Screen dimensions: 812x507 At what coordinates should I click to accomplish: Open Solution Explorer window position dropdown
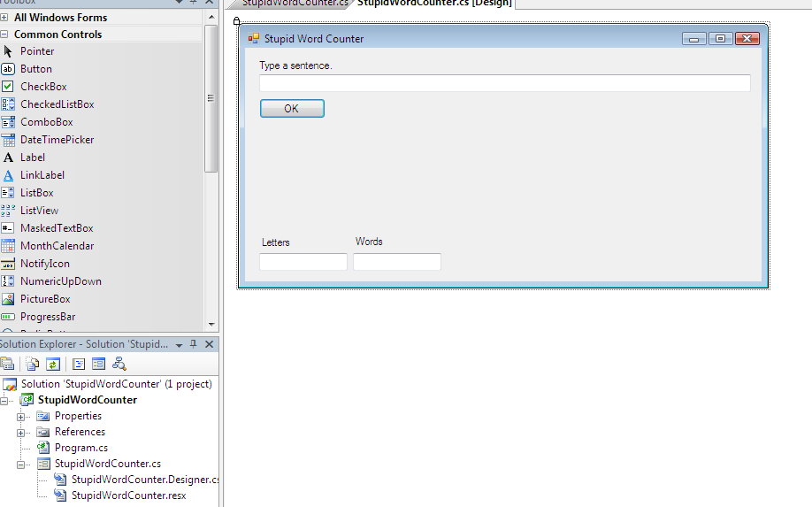coord(179,345)
